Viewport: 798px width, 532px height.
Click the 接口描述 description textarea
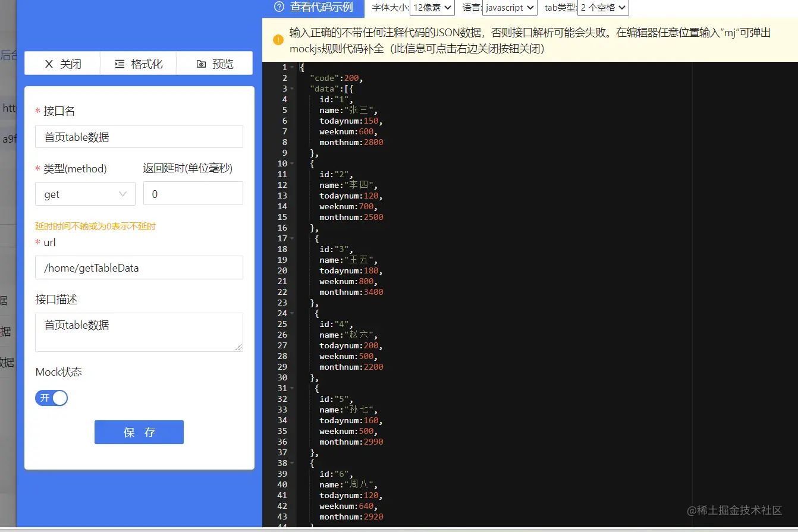[139, 332]
